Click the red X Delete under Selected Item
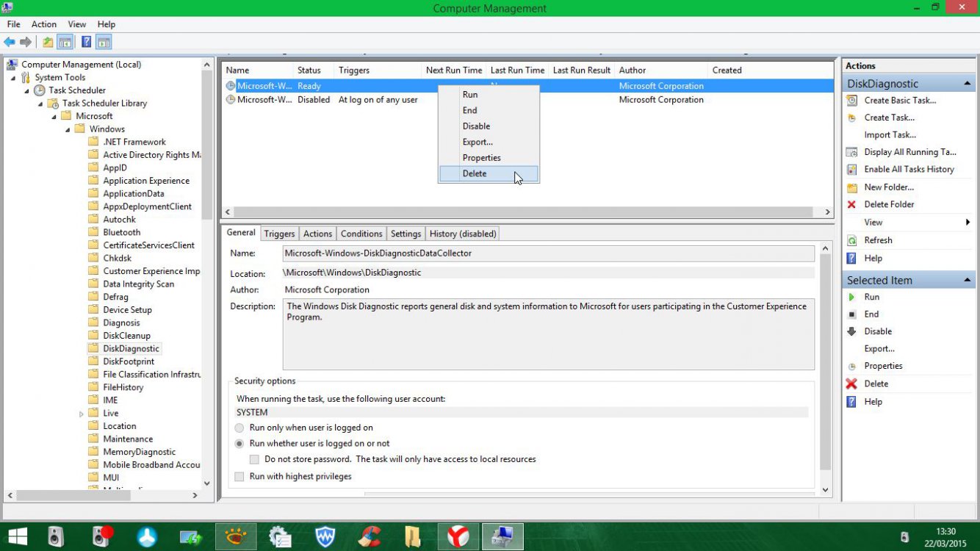The height and width of the screenshot is (551, 980). pyautogui.click(x=851, y=383)
